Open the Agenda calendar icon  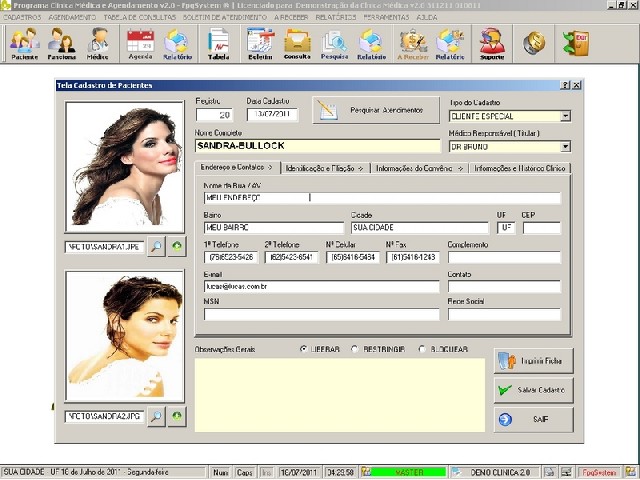[x=140, y=44]
